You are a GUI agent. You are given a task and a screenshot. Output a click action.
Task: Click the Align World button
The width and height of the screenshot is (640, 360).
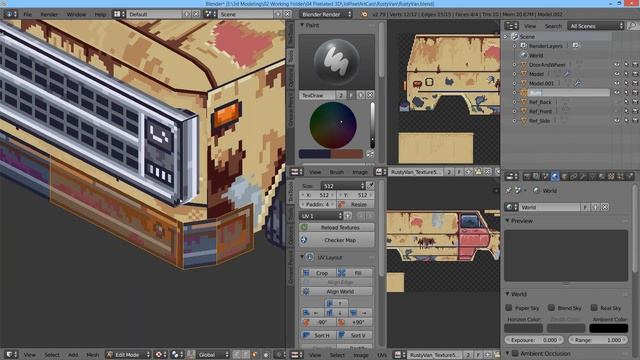(x=337, y=291)
